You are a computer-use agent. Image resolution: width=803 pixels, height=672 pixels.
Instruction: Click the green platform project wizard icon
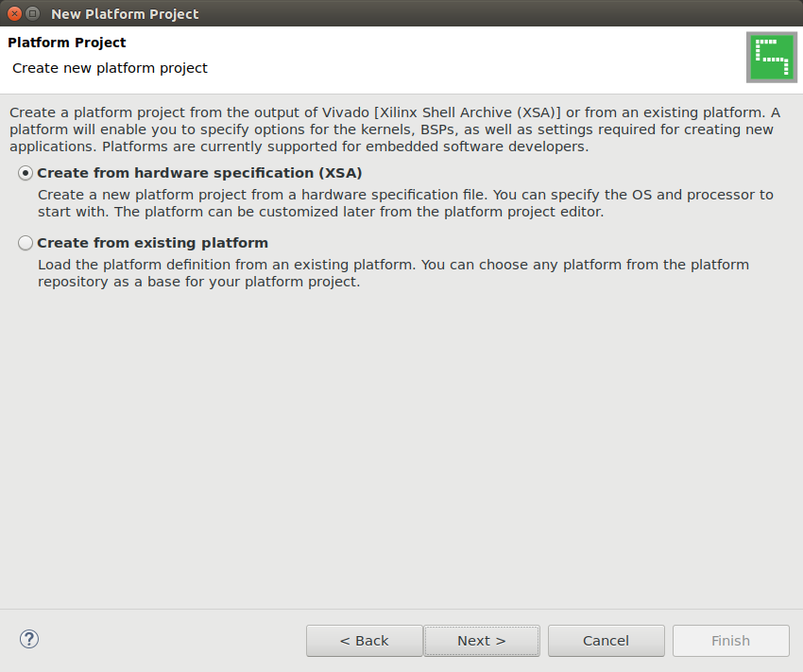pos(771,57)
